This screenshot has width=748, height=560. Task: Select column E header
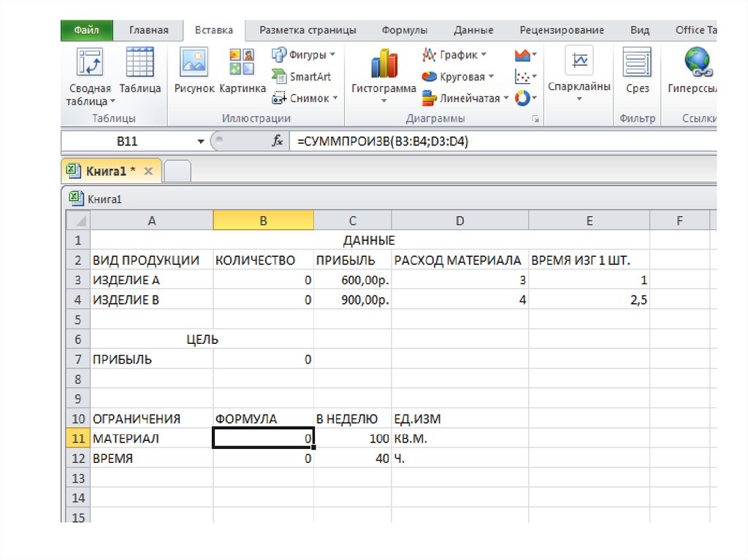pos(589,220)
